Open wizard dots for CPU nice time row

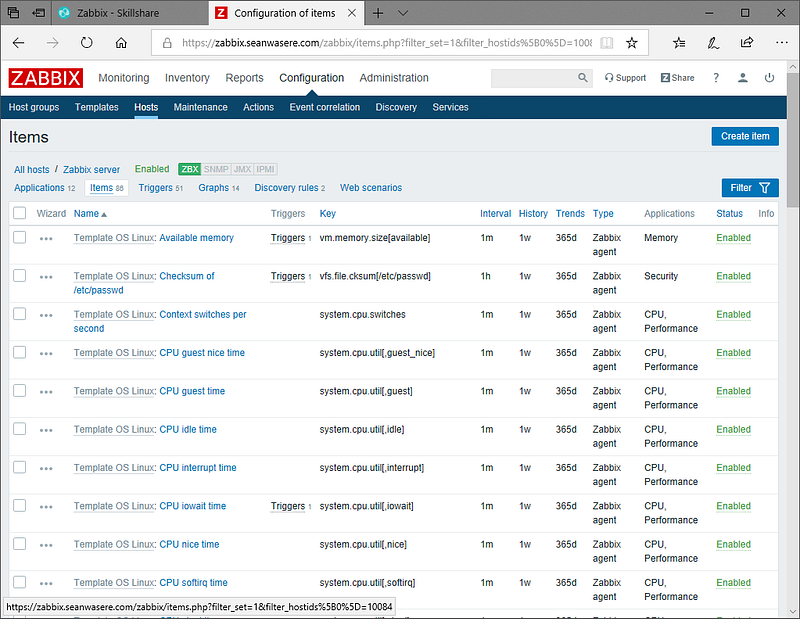[46, 545]
